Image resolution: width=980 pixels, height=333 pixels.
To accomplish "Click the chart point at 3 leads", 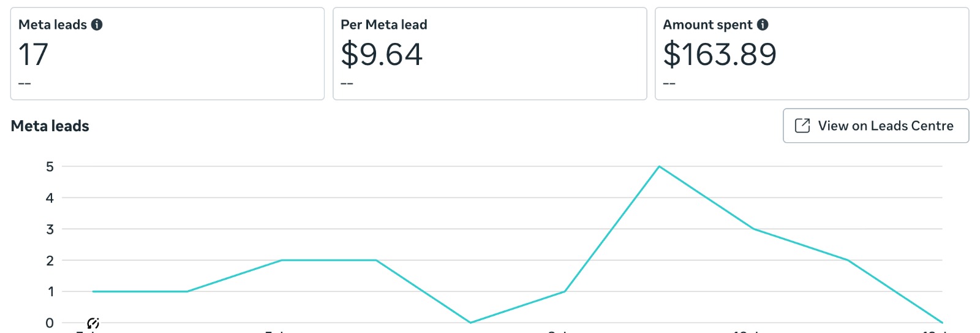I will (x=753, y=229).
